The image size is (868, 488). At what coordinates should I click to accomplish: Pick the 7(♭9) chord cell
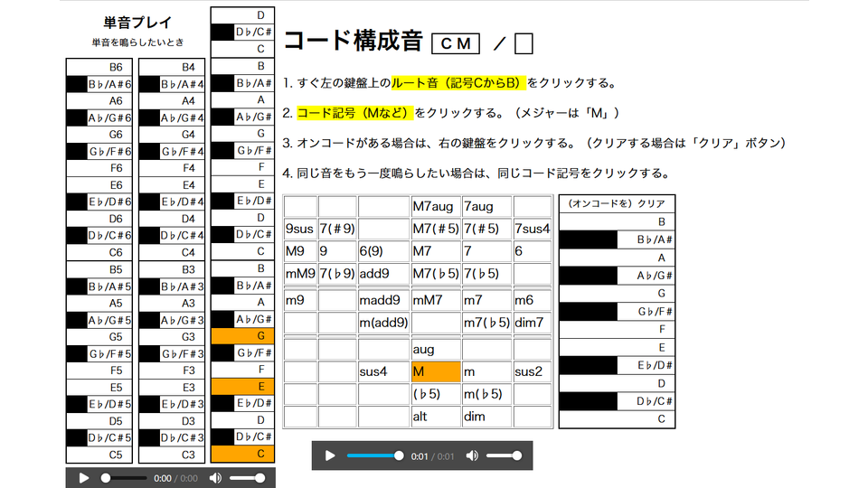pyautogui.click(x=337, y=273)
